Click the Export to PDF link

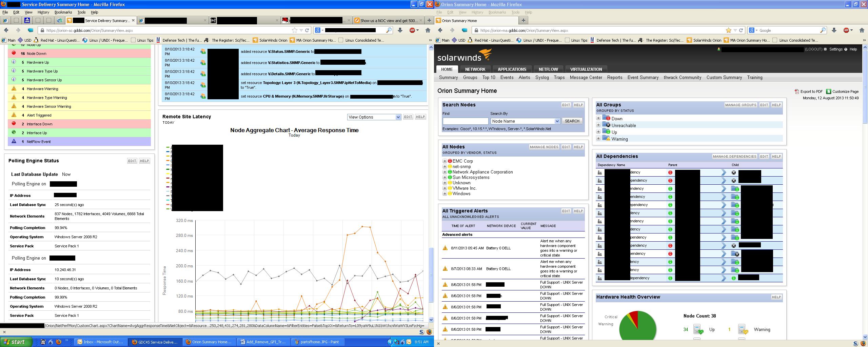pyautogui.click(x=809, y=91)
